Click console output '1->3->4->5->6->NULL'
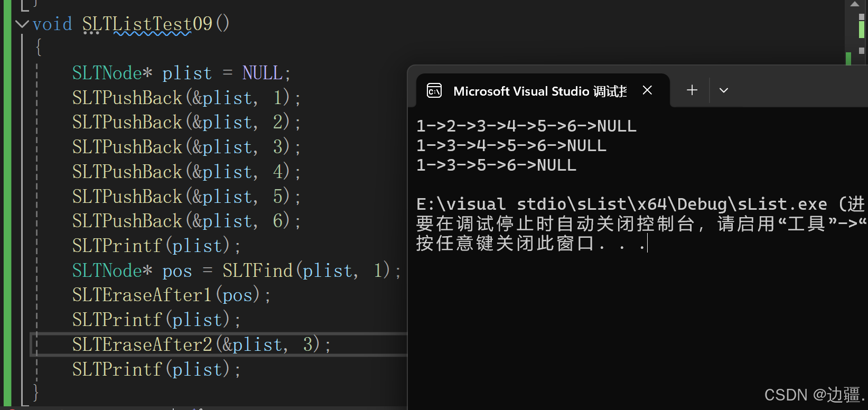Viewport: 868px width, 410px height. click(x=511, y=146)
